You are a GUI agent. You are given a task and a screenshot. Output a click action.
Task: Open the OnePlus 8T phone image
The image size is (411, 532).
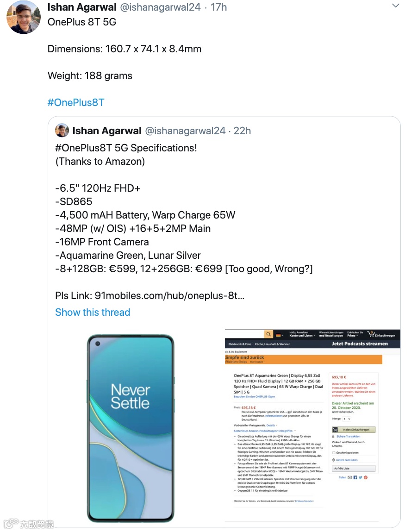[131, 428]
